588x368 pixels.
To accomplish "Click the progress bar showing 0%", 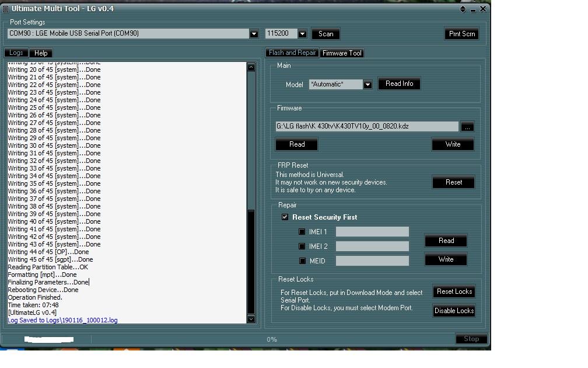I will (x=272, y=339).
